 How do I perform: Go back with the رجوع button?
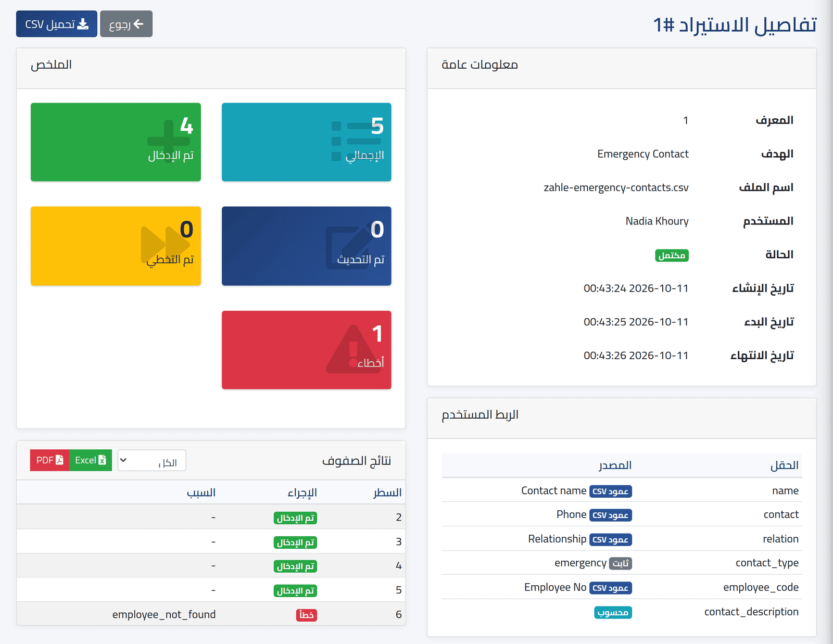coord(126,24)
